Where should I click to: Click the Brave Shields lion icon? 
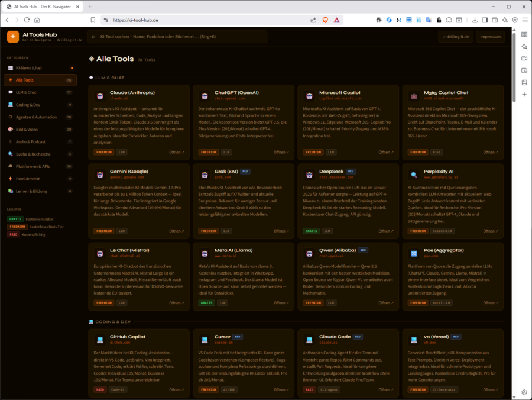tap(325, 20)
